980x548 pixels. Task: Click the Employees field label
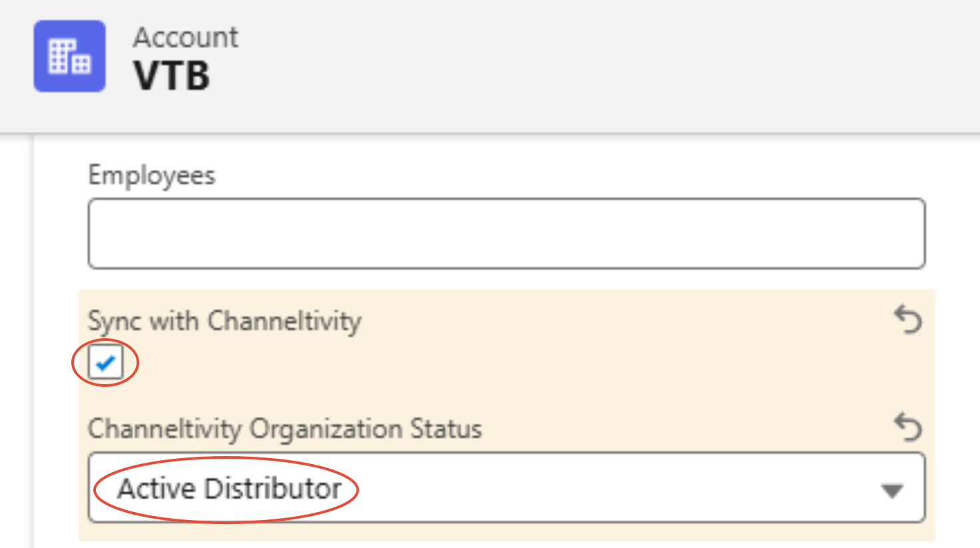(152, 176)
